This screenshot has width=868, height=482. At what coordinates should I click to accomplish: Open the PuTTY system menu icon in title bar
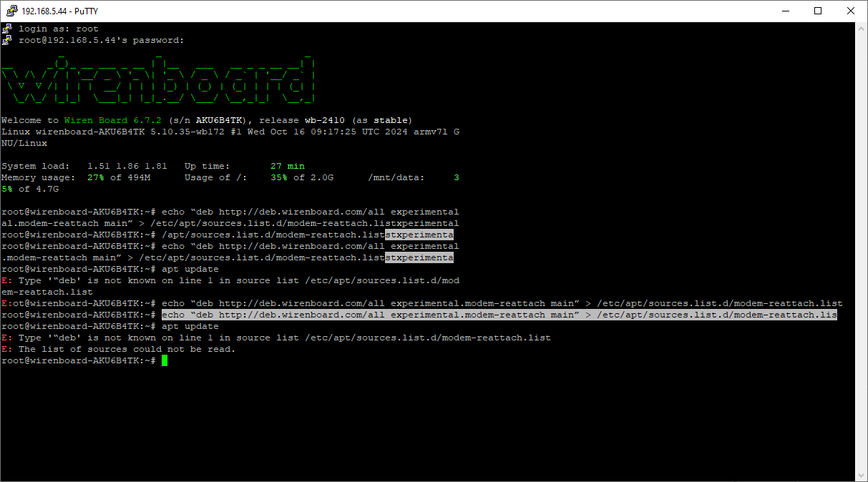coord(11,11)
